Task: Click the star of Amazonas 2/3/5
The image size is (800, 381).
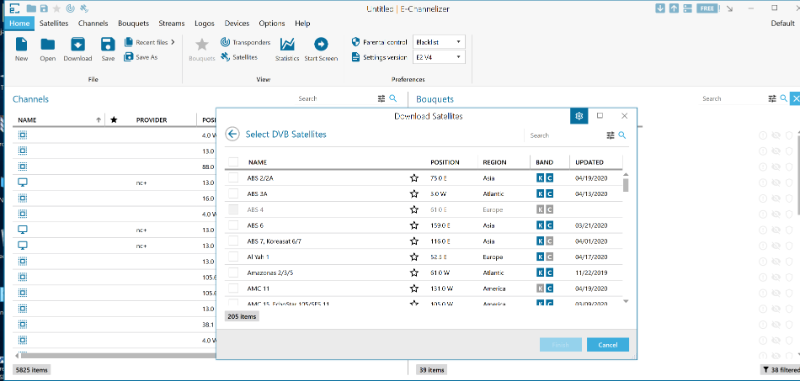Action: tap(414, 272)
